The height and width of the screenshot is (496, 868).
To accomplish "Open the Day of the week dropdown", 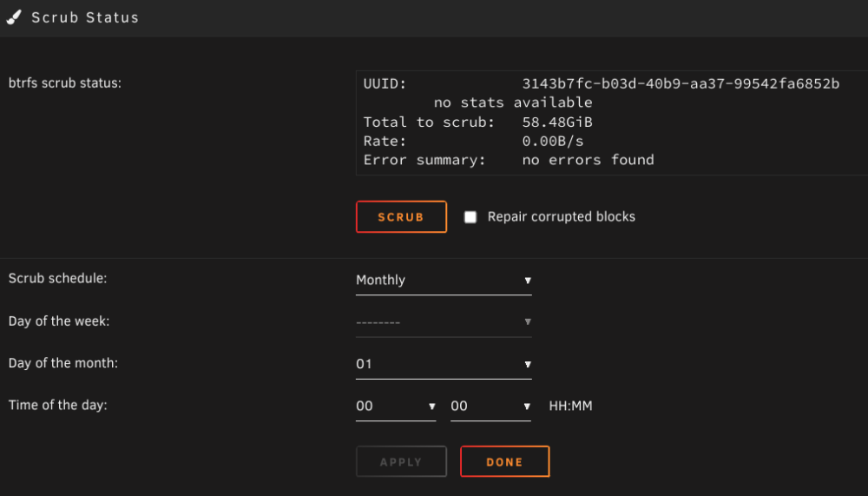I will point(444,322).
